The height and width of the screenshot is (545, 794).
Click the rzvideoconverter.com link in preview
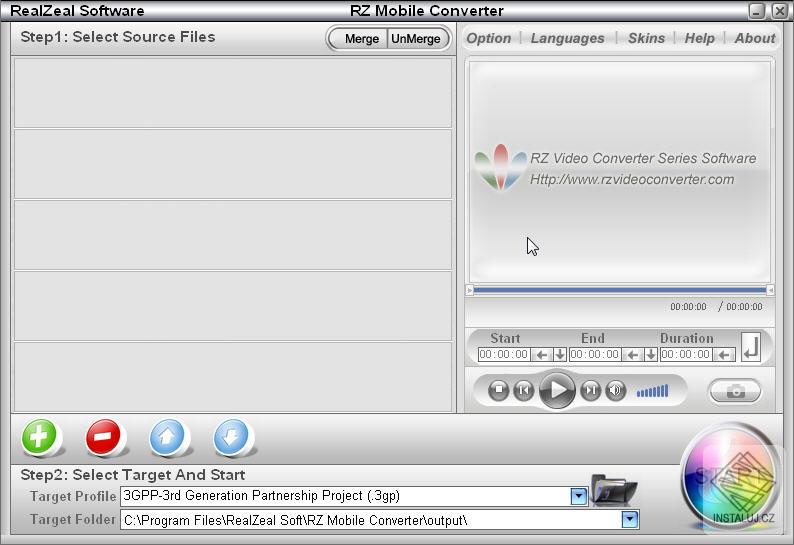[x=632, y=179]
